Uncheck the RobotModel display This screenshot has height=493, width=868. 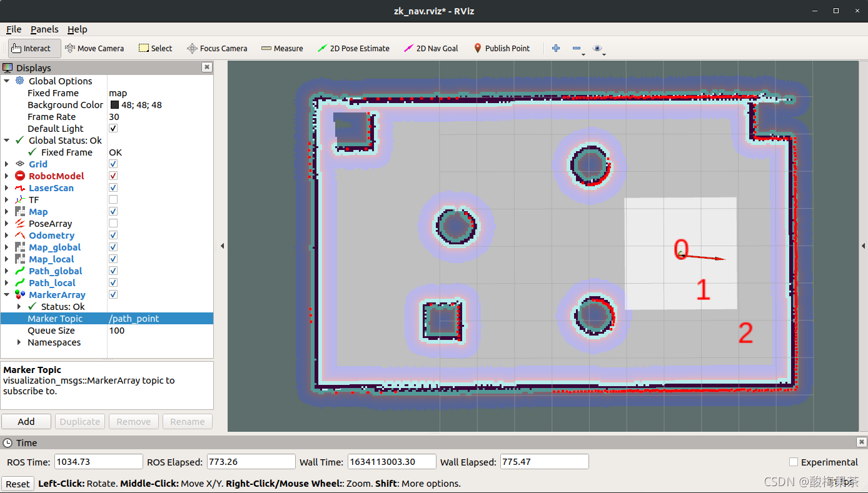coord(113,176)
